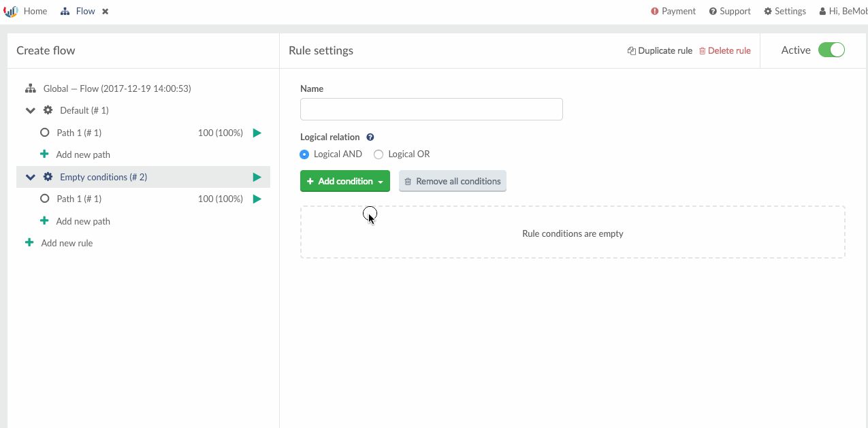
Task: Click Logical relation help icon
Action: point(370,137)
